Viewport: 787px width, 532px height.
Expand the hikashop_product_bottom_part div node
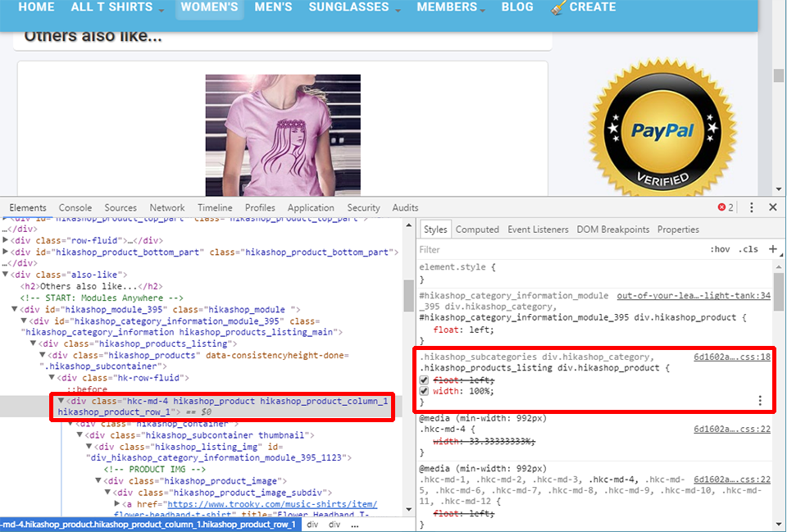(7, 252)
